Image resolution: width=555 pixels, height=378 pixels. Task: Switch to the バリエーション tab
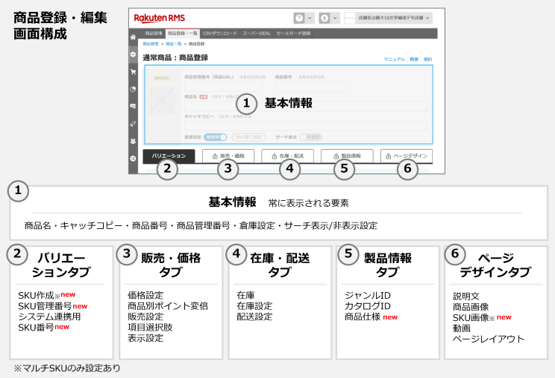tap(169, 156)
